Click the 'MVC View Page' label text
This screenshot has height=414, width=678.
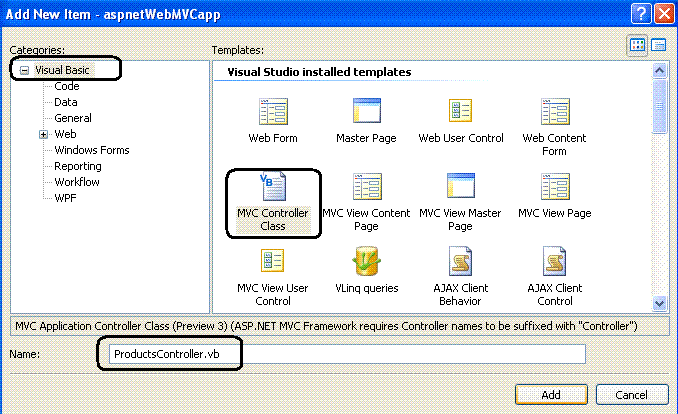pyautogui.click(x=555, y=213)
